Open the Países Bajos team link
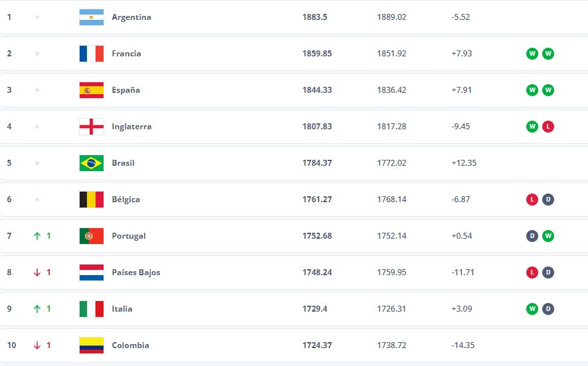This screenshot has height=366, width=588. tap(136, 273)
